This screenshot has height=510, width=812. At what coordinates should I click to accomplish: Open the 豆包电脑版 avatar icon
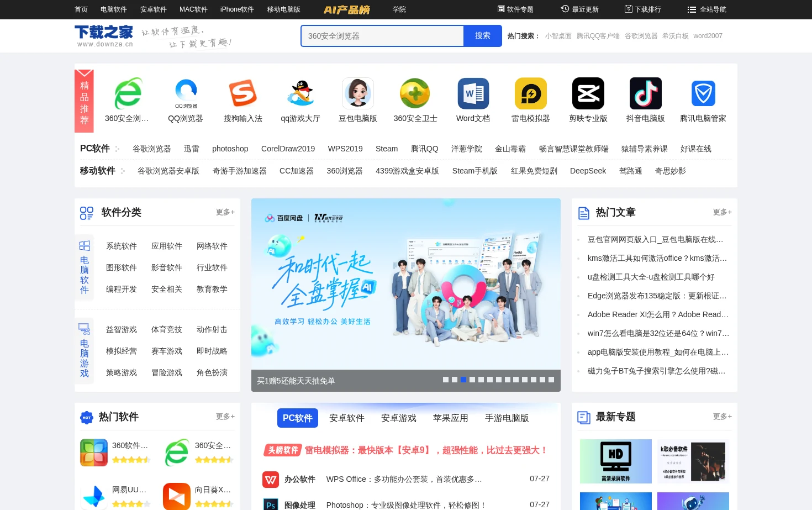click(358, 93)
